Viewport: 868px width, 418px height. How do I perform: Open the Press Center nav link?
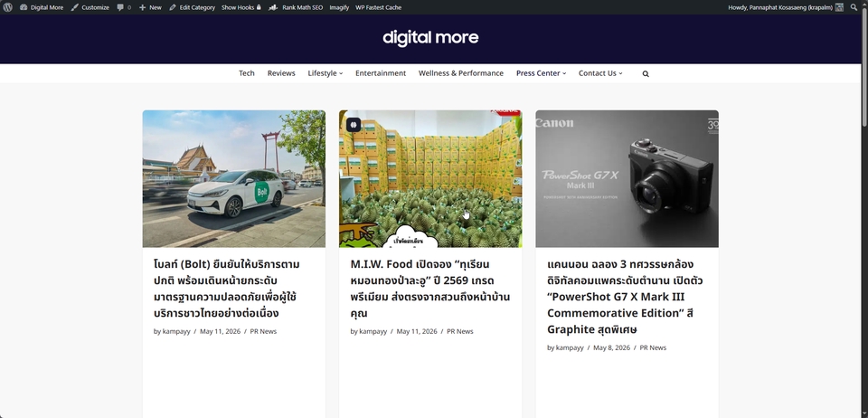pyautogui.click(x=538, y=73)
